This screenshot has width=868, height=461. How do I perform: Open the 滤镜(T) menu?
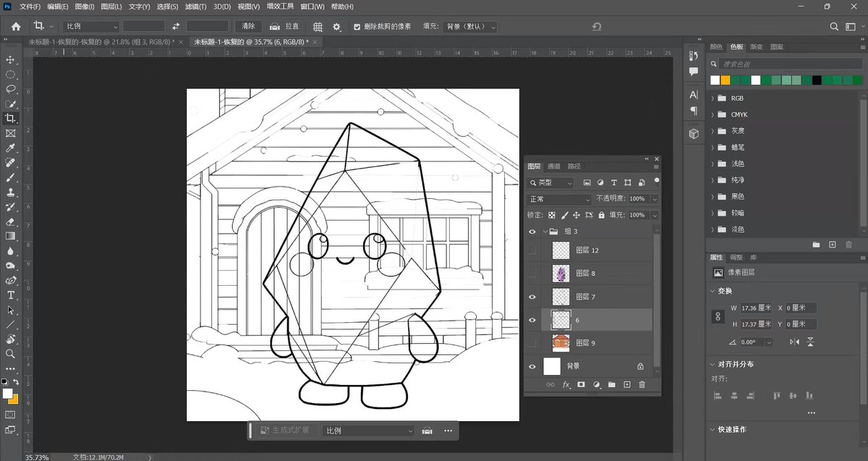(x=196, y=7)
